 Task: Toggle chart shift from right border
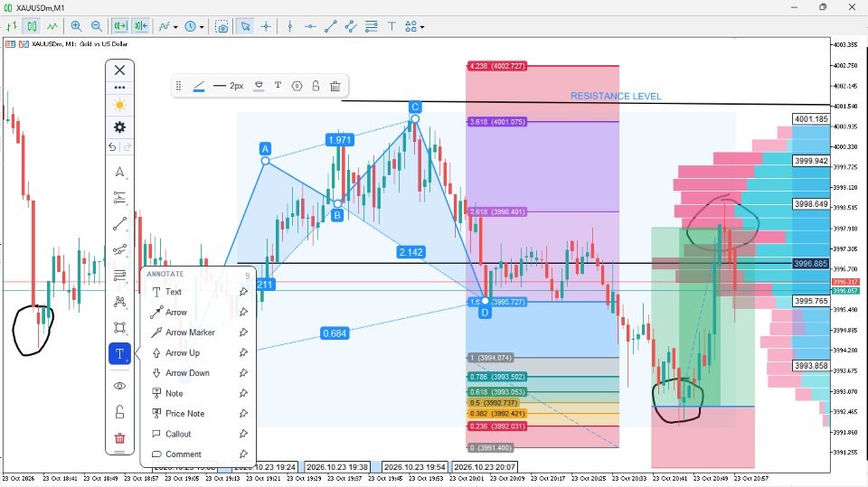coord(141,26)
